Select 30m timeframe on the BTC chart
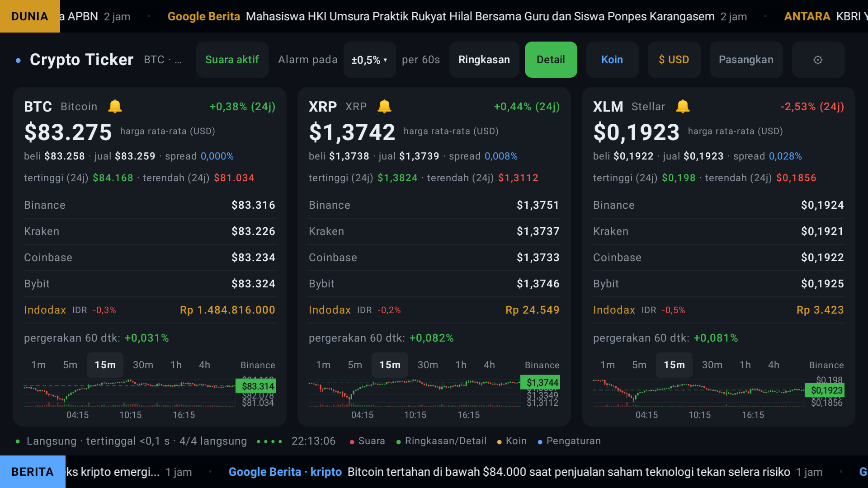Screen dimensions: 868x488 click(143, 365)
